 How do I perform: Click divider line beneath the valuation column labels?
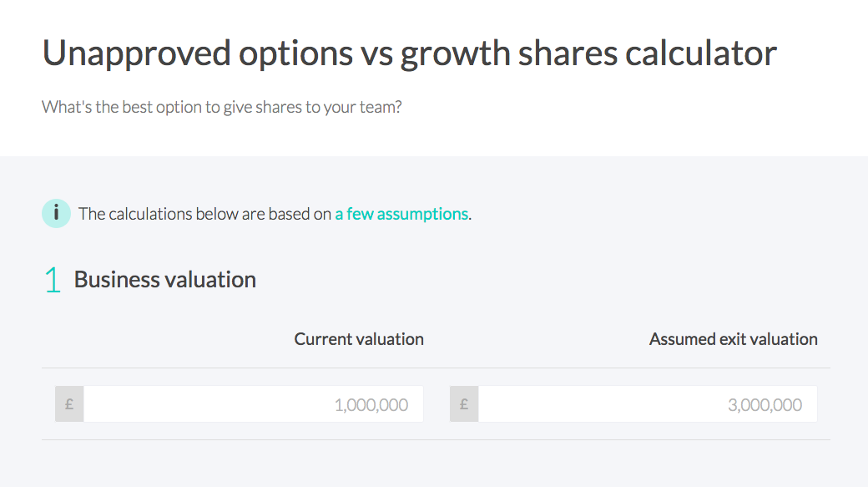(436, 368)
